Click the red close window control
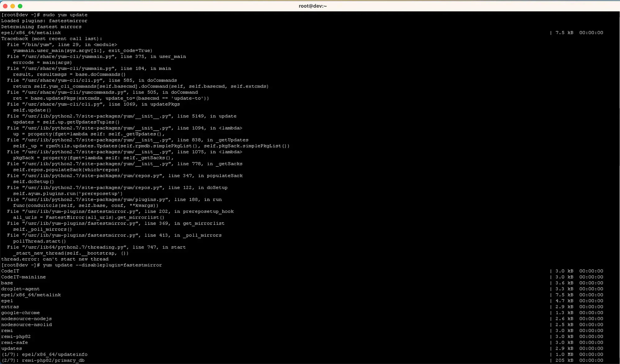620x364 pixels. pos(5,6)
